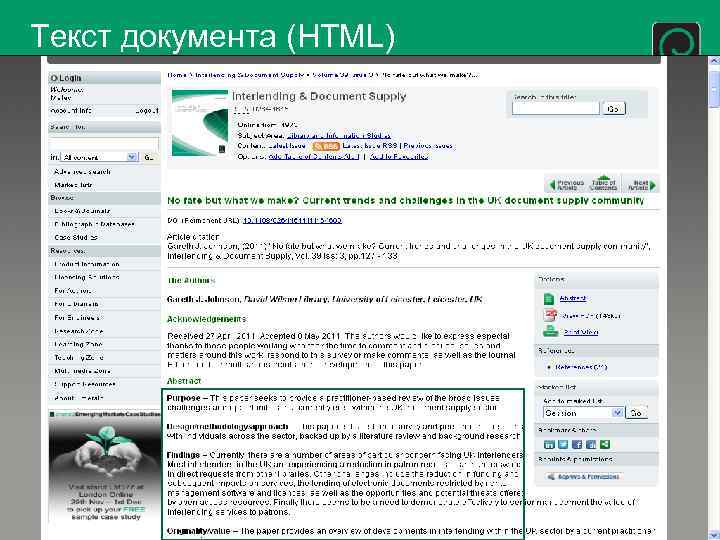Screen dimensions: 720x540
Task: Open For Engineers sidebar item
Action: point(77,317)
